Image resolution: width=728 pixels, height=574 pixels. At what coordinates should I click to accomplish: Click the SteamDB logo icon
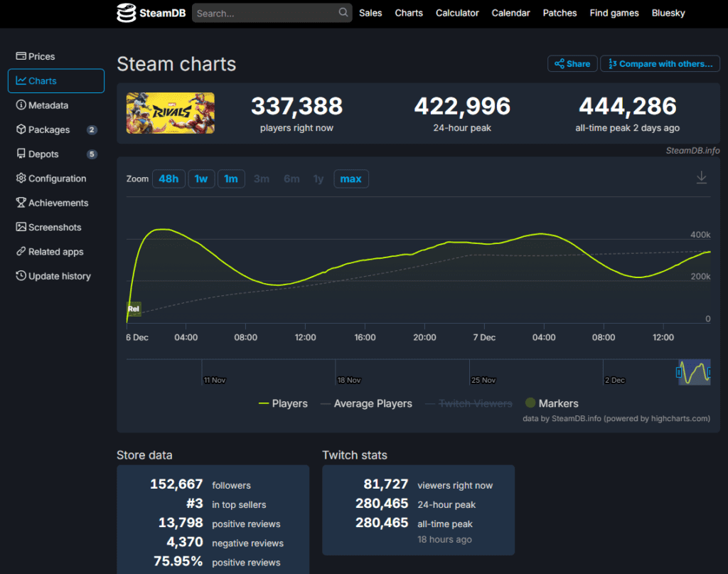click(127, 13)
